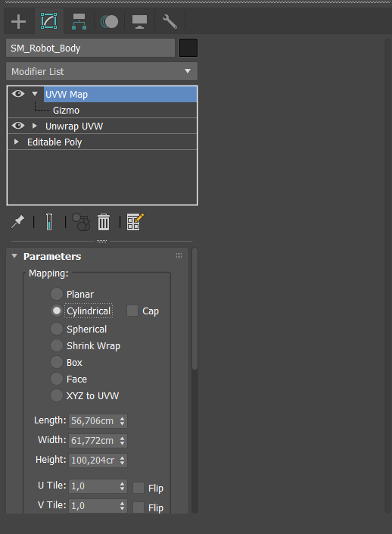Select the UVW Map modifier entry
Image resolution: width=392 pixels, height=534 pixels.
pyautogui.click(x=120, y=95)
